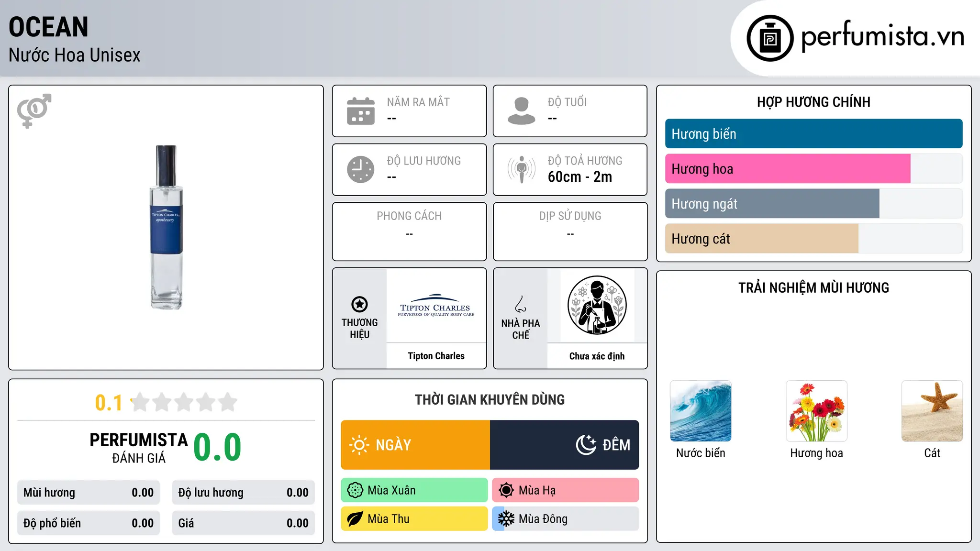Click the Giá score row
The image size is (980, 551).
tap(243, 523)
